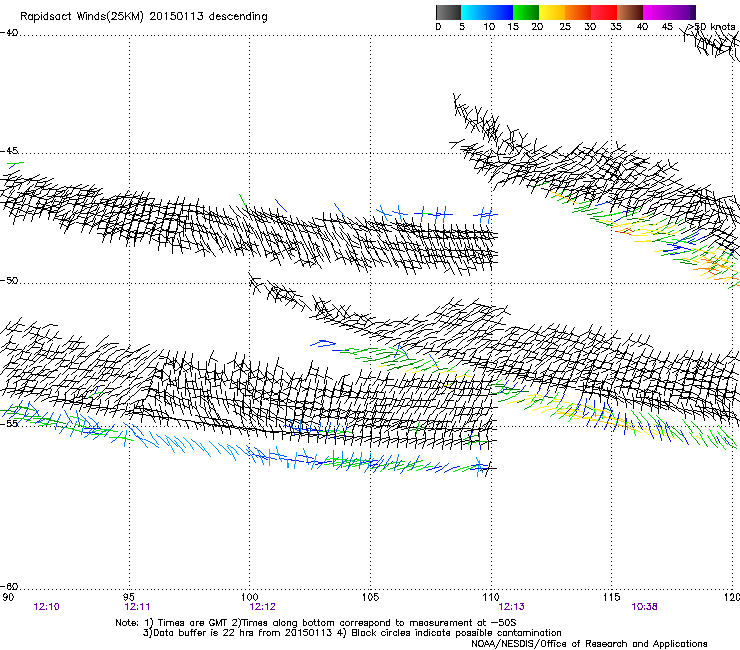Select the gray 0-5 knots color swatch
The width and height of the screenshot is (740, 650).
(448, 12)
